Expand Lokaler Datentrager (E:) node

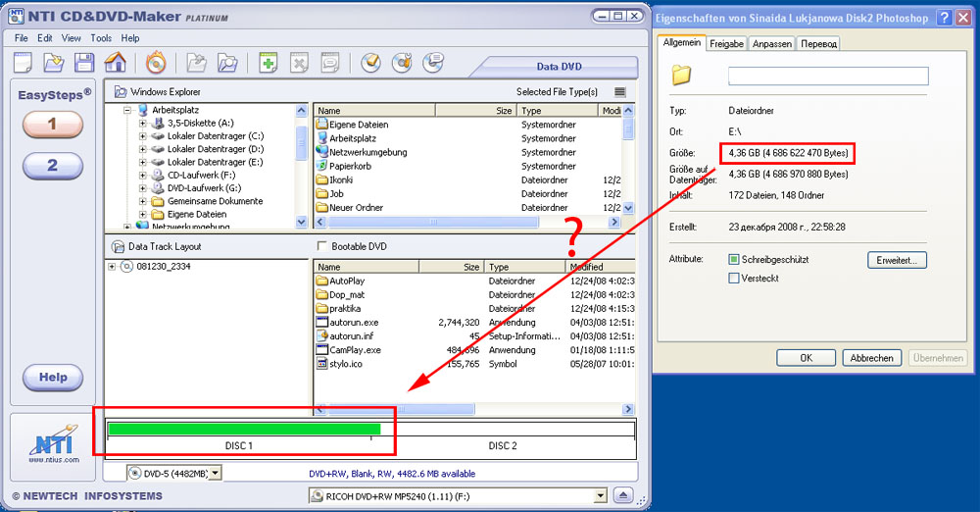tap(142, 162)
